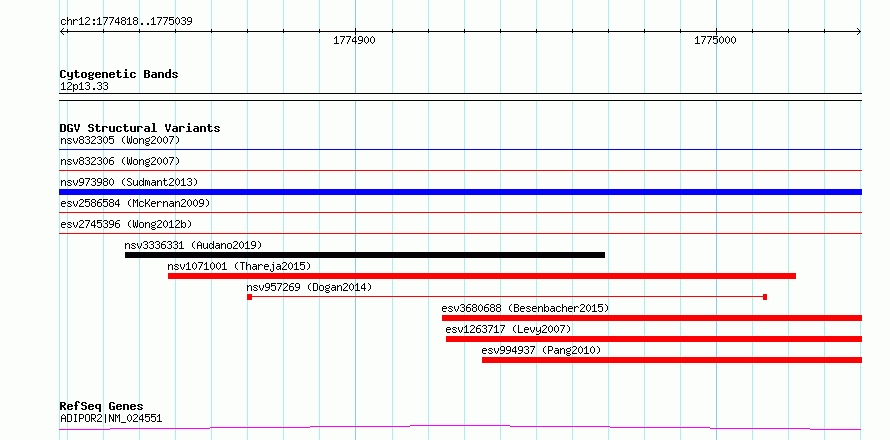Image resolution: width=890 pixels, height=440 pixels.
Task: Select the red esv3680688 Besenbacher2015 bar
Action: [652, 318]
